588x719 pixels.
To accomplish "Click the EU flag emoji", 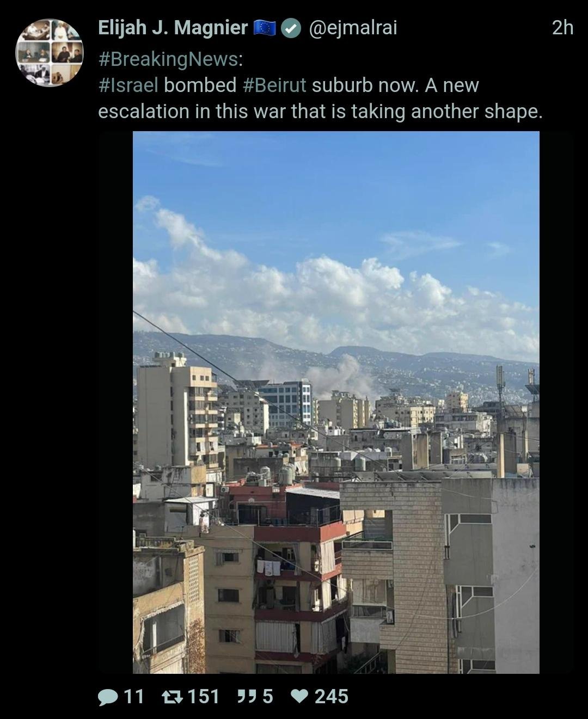I will tap(265, 28).
